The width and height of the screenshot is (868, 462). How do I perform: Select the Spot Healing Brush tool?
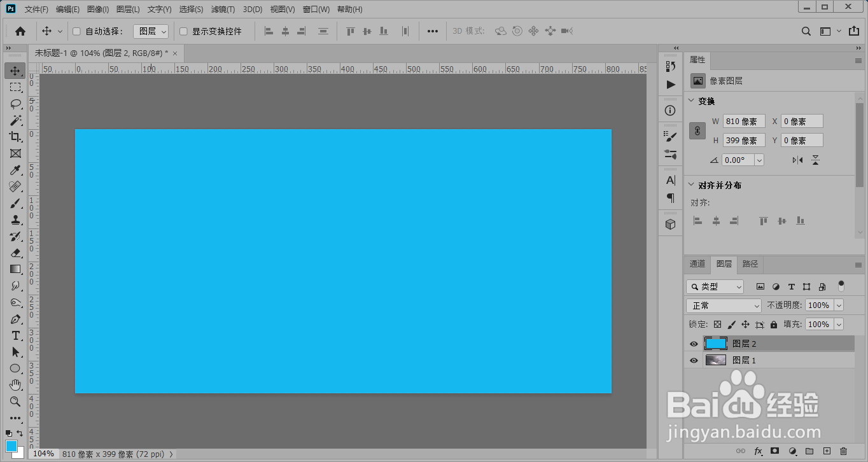pyautogui.click(x=15, y=186)
